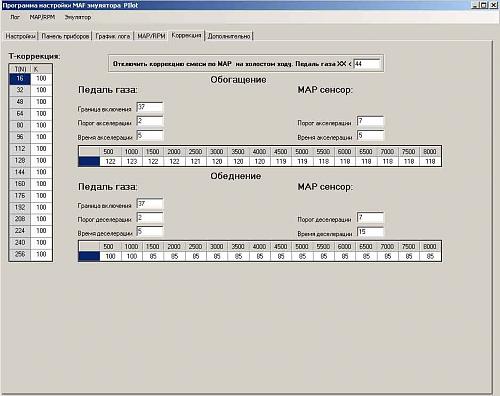The width and height of the screenshot is (500, 396).
Task: Select K value in T-коррекция row 64
Action: (41, 114)
